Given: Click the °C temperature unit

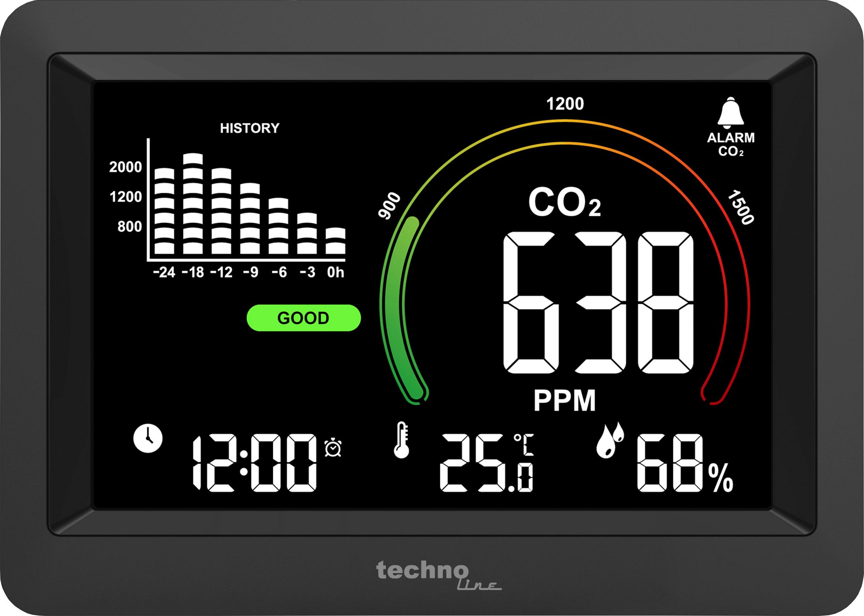Looking at the screenshot, I should tap(524, 444).
